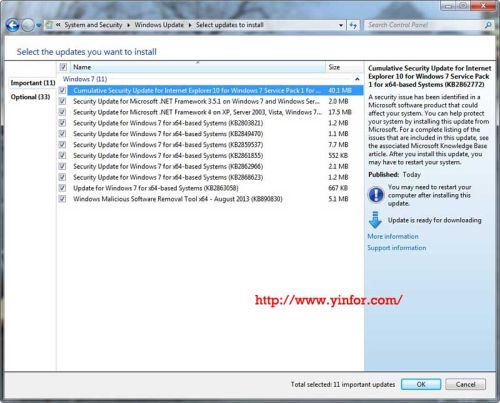This screenshot has height=403, width=500.
Task: Uncheck security update KB2868623
Action: click(x=62, y=177)
